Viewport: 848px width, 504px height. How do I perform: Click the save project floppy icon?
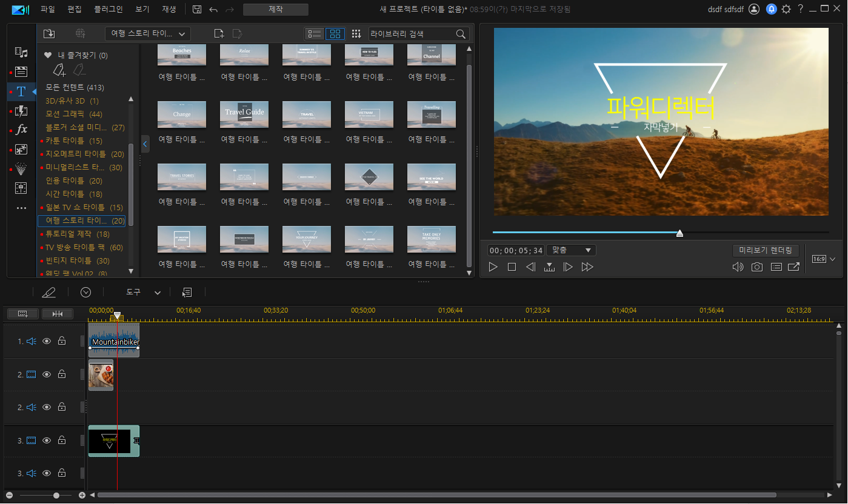click(x=197, y=9)
